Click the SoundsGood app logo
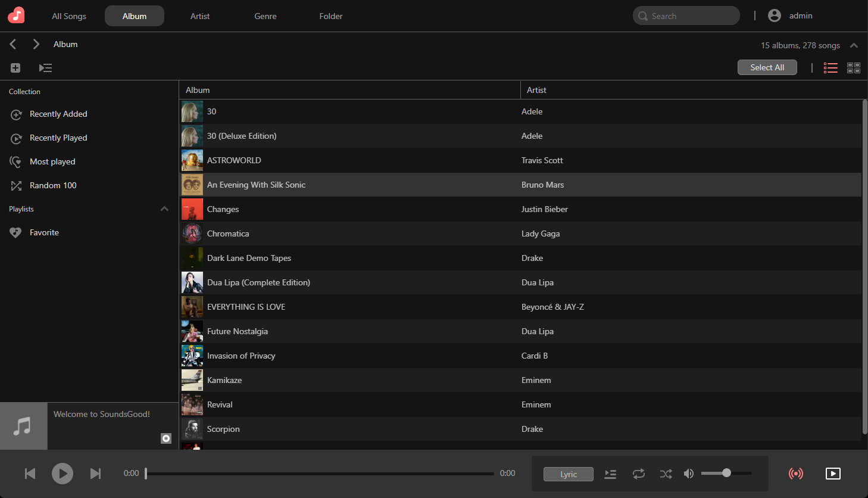The width and height of the screenshot is (868, 498). (x=17, y=15)
